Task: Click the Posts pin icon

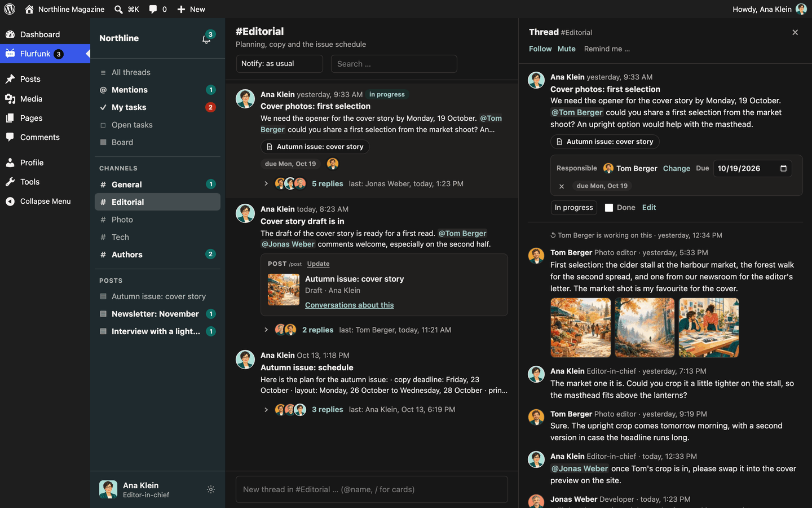Action: (10, 79)
